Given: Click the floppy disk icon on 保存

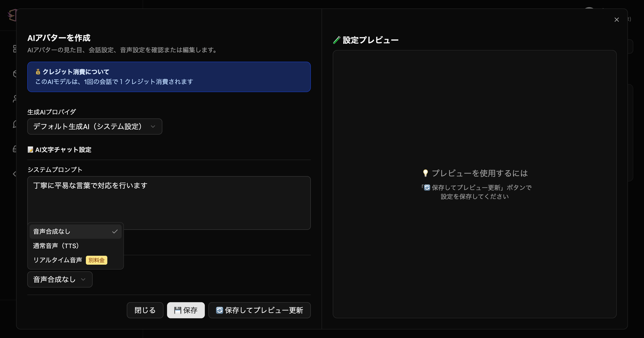Looking at the screenshot, I should 178,310.
